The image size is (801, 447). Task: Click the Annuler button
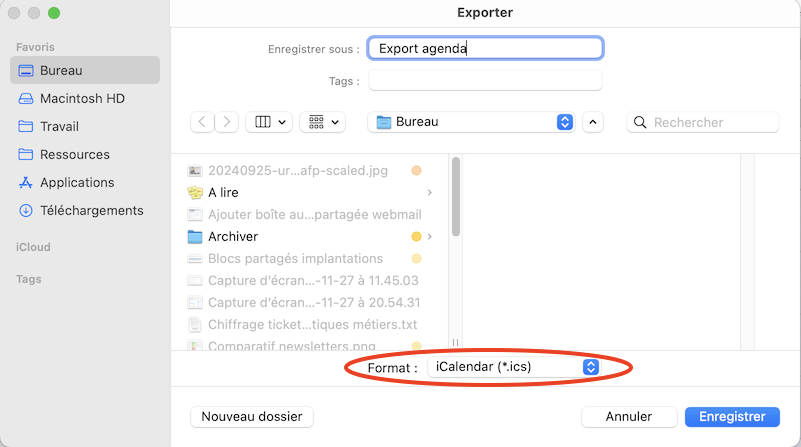point(628,416)
